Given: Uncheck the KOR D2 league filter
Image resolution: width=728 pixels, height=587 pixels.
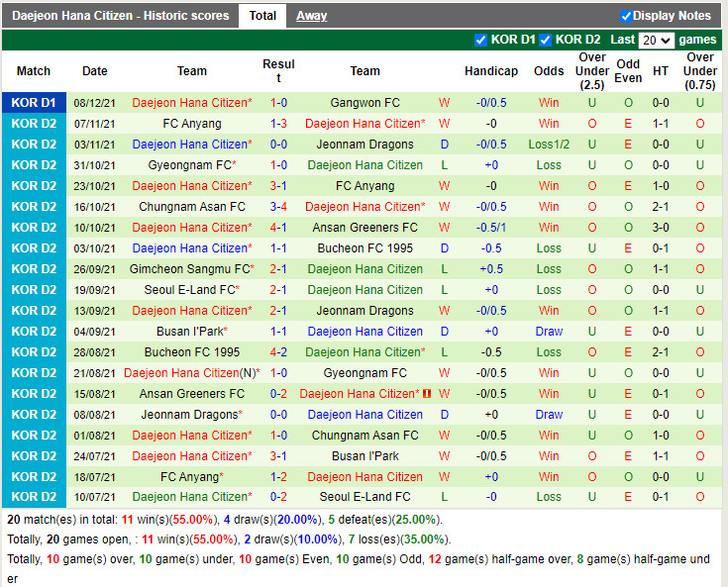Looking at the screenshot, I should click(x=545, y=40).
